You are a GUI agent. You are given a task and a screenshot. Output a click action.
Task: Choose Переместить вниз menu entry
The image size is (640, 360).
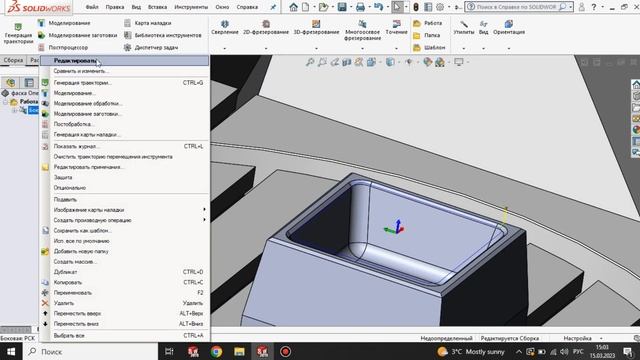point(124,324)
